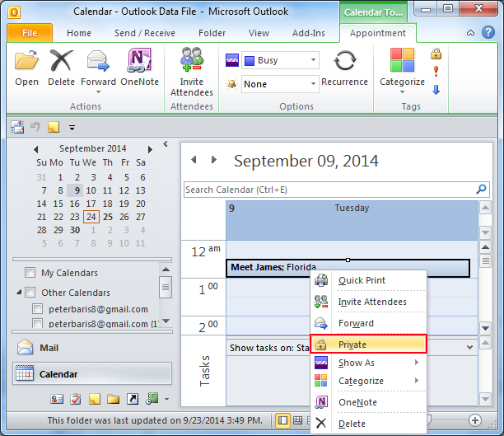This screenshot has height=436, width=504.
Task: Open Outlook Help question mark icon
Action: pos(488,32)
